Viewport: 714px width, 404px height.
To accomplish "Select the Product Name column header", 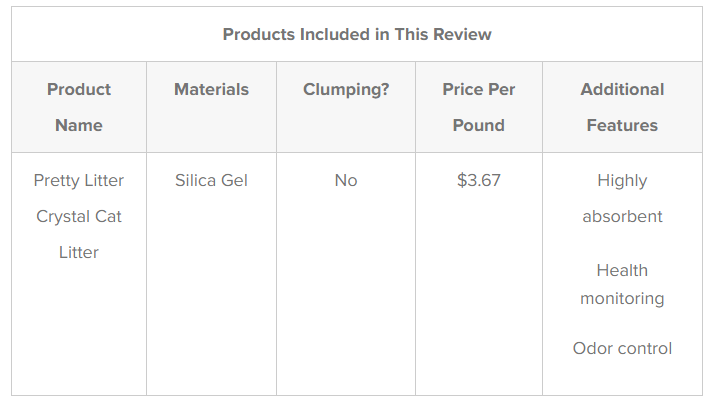I will click(79, 107).
